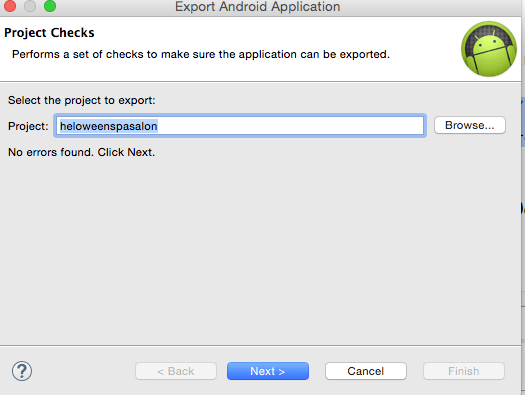Click the 'Performs a set of checks' description
This screenshot has height=395, width=525.
pos(201,54)
